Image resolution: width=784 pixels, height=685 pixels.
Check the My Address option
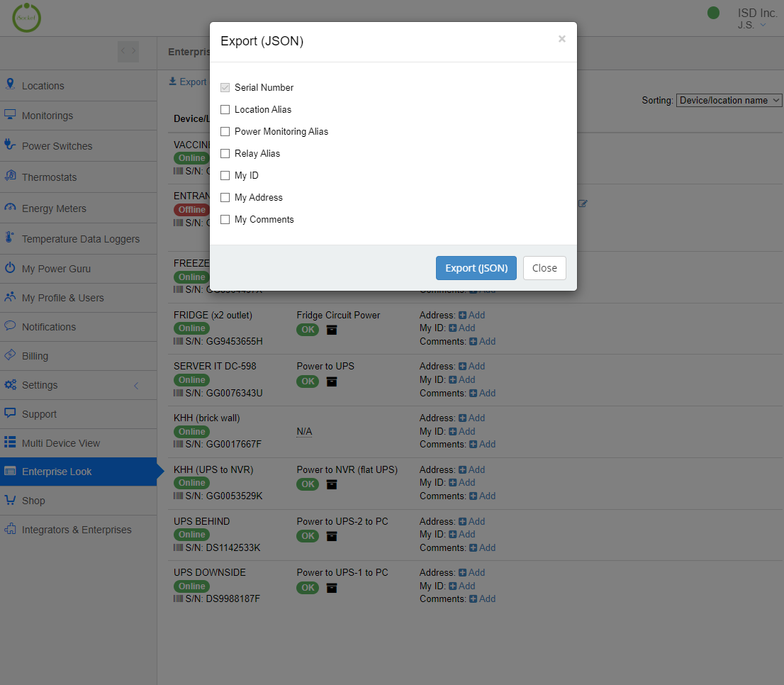225,198
